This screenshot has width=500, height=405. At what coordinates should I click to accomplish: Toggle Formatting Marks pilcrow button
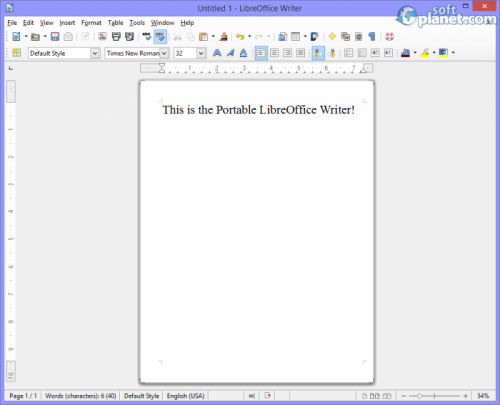[372, 36]
